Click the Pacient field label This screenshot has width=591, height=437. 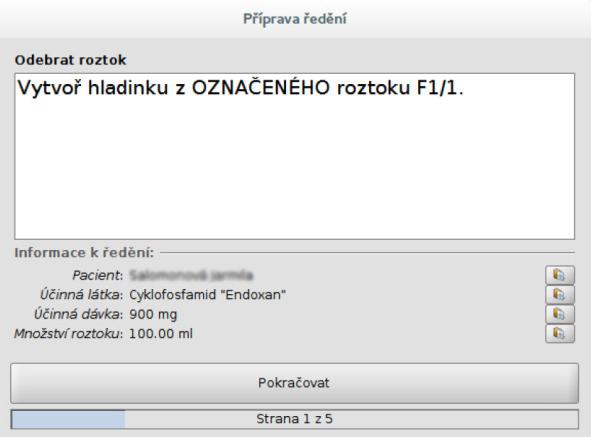tap(98, 275)
